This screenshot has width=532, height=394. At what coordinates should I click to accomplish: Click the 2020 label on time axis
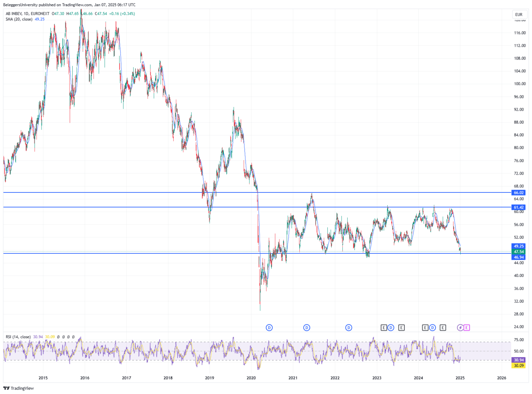pyautogui.click(x=251, y=378)
